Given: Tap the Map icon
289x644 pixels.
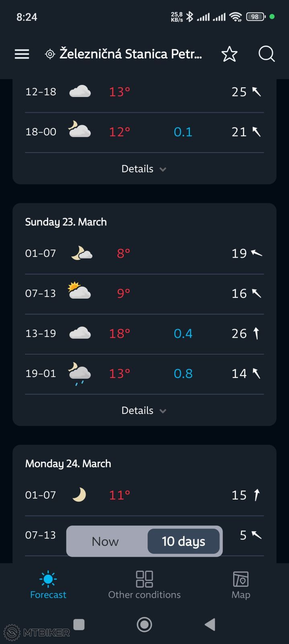Looking at the screenshot, I should pyautogui.click(x=241, y=579).
